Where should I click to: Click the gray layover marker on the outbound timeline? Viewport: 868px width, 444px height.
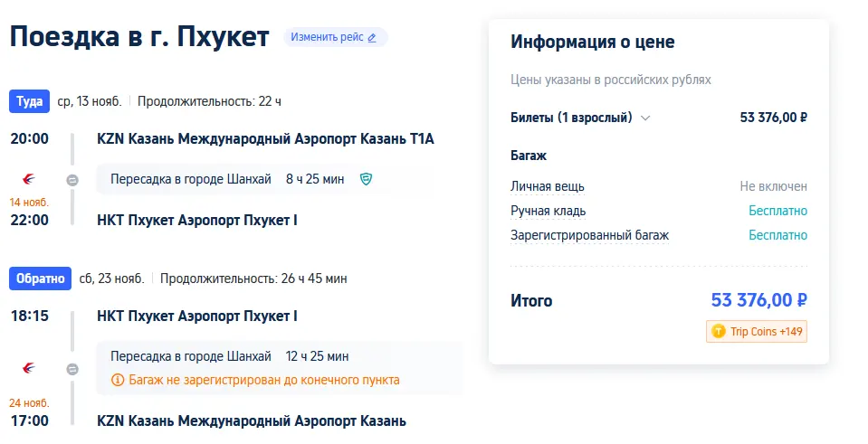point(72,179)
